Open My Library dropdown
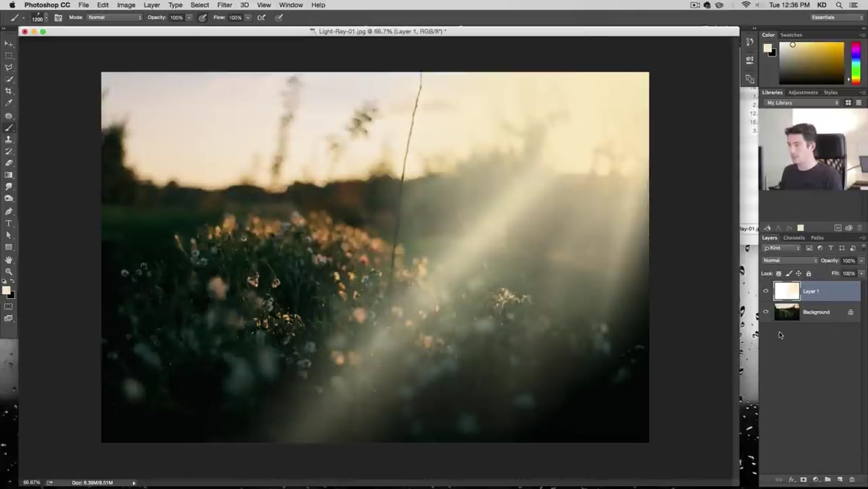 click(x=801, y=103)
